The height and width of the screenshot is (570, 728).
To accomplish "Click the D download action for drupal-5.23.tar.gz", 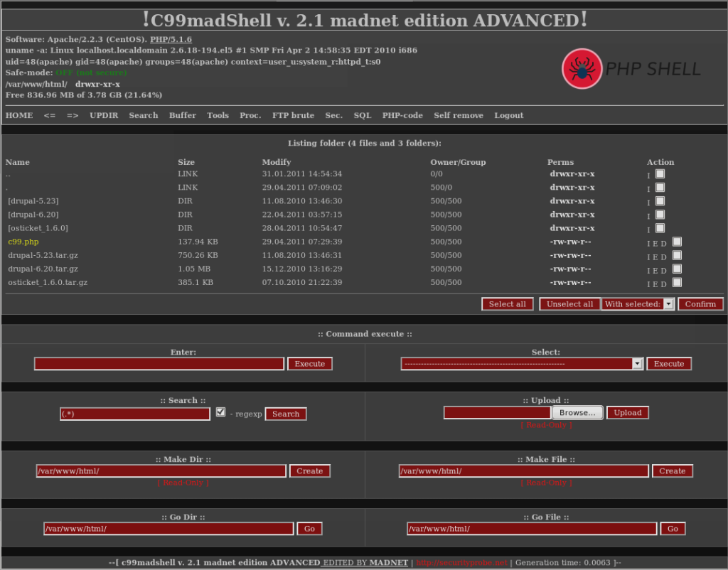I will click(664, 257).
